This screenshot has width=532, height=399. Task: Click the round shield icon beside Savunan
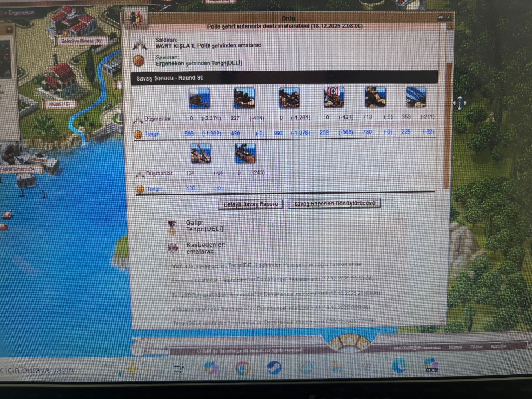139,61
